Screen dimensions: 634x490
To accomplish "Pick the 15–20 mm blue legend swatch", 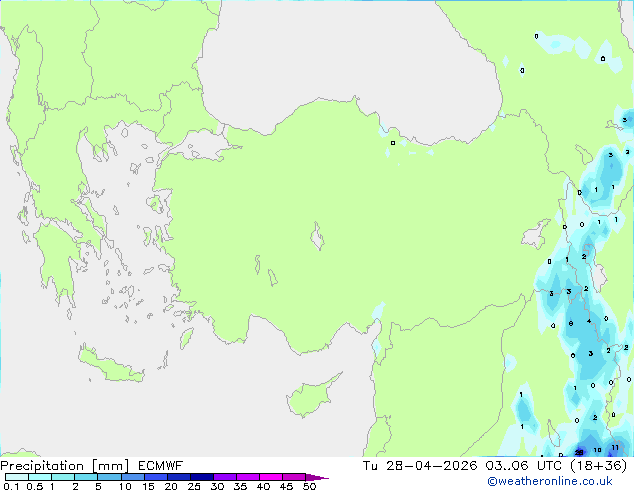I will pos(155,477).
